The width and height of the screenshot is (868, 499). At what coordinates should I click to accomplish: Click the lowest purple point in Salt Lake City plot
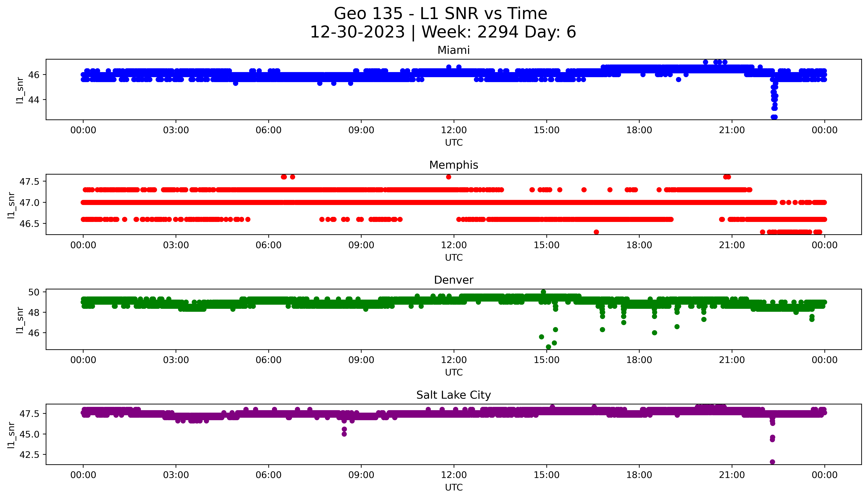point(772,462)
